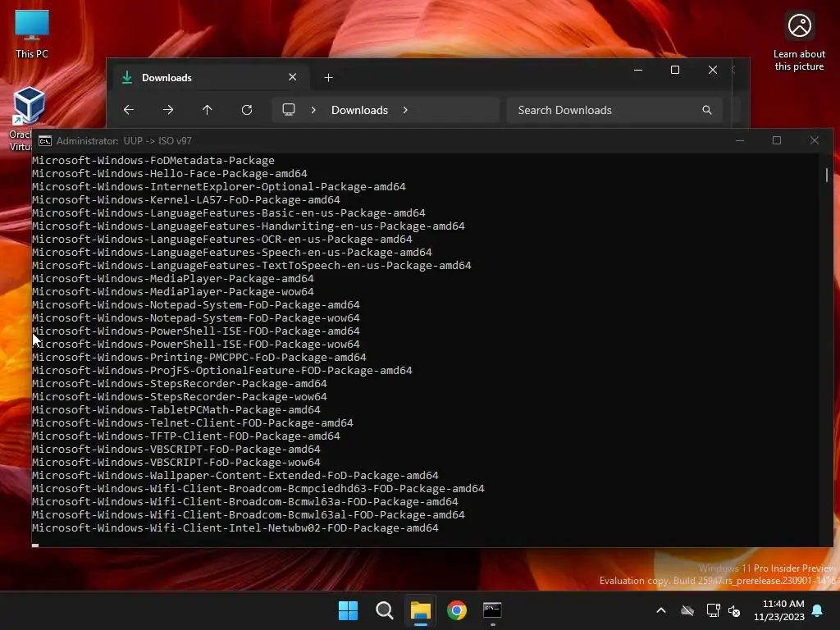Click the Broadcom-Bcmwl63a-FOD-Package line
Image resolution: width=840 pixels, height=630 pixels.
[x=245, y=501]
